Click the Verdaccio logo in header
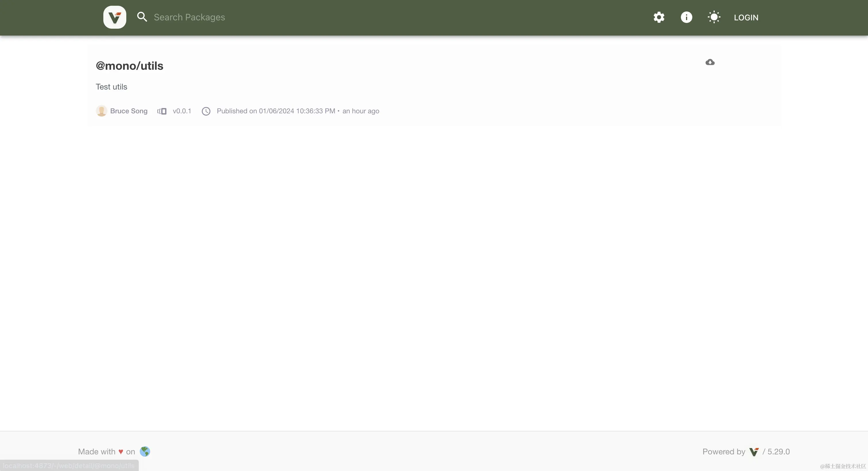 coord(115,17)
